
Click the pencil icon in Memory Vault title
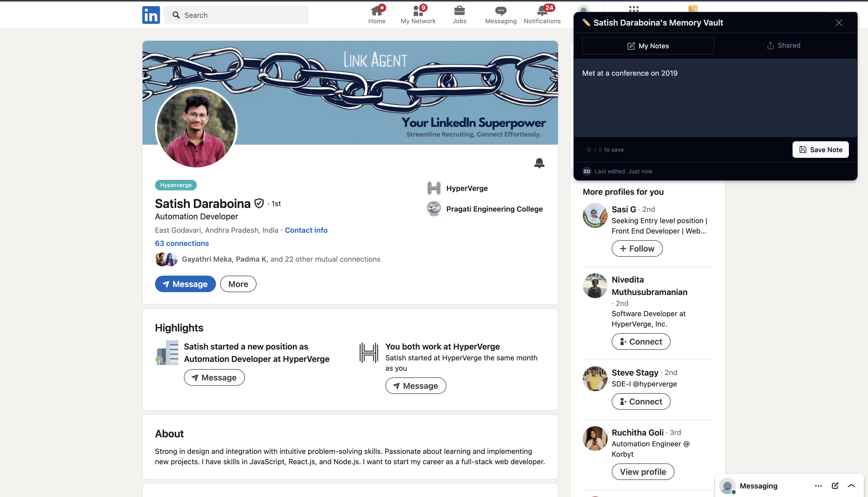click(586, 22)
